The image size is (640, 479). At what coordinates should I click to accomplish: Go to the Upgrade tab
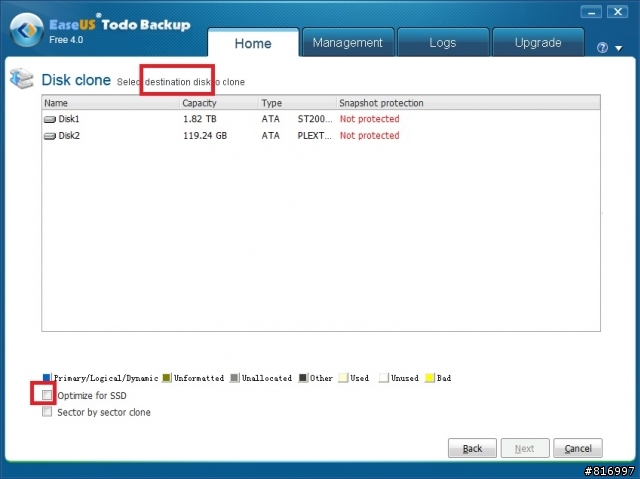538,42
